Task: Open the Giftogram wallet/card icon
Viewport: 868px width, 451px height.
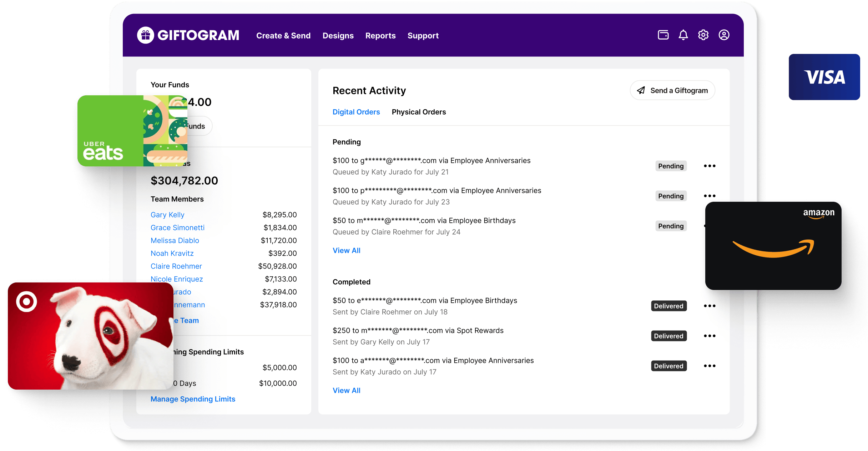Action: pos(663,35)
